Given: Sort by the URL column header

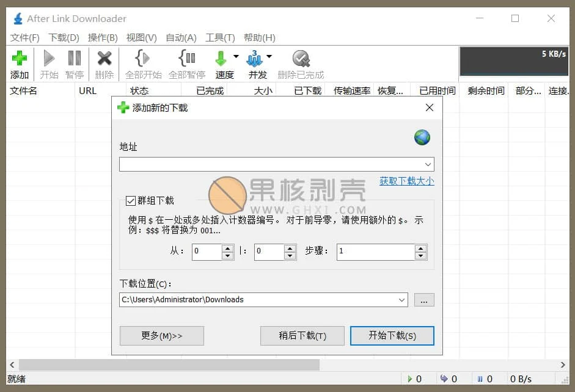Looking at the screenshot, I should [100, 91].
